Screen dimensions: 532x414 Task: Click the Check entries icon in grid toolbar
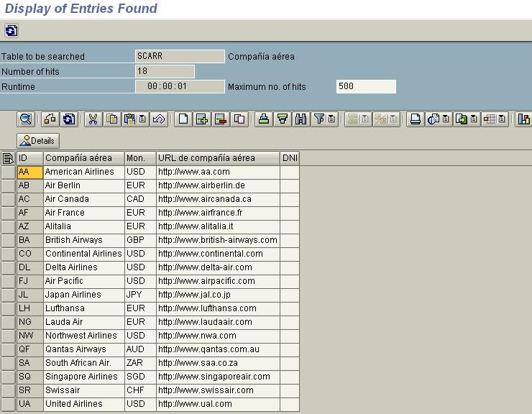pos(50,119)
